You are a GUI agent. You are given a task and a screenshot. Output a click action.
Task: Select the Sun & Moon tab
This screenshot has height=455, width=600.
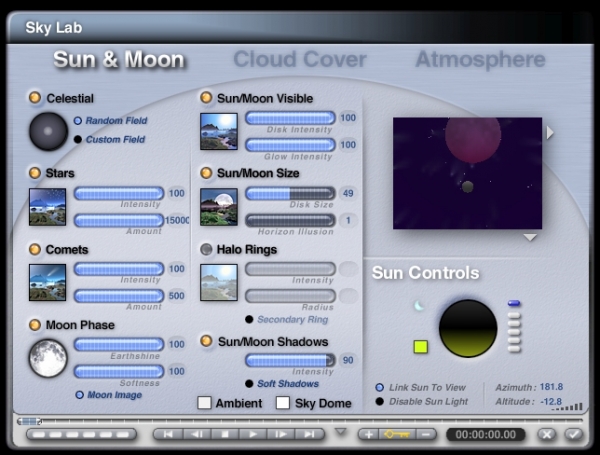click(119, 60)
